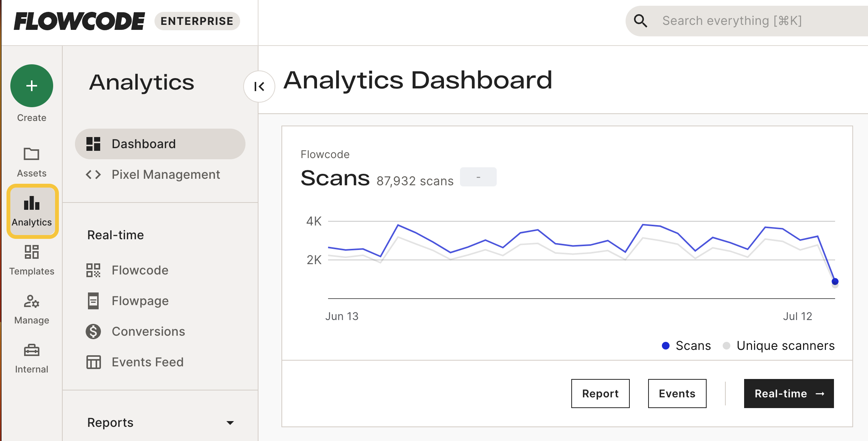The width and height of the screenshot is (868, 441).
Task: Open the Internal toolbox icon
Action: pyautogui.click(x=32, y=350)
